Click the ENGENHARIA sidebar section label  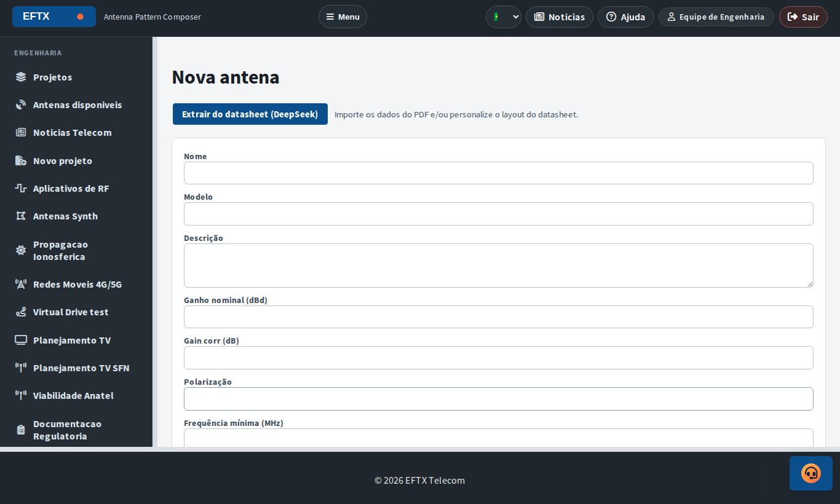(38, 53)
